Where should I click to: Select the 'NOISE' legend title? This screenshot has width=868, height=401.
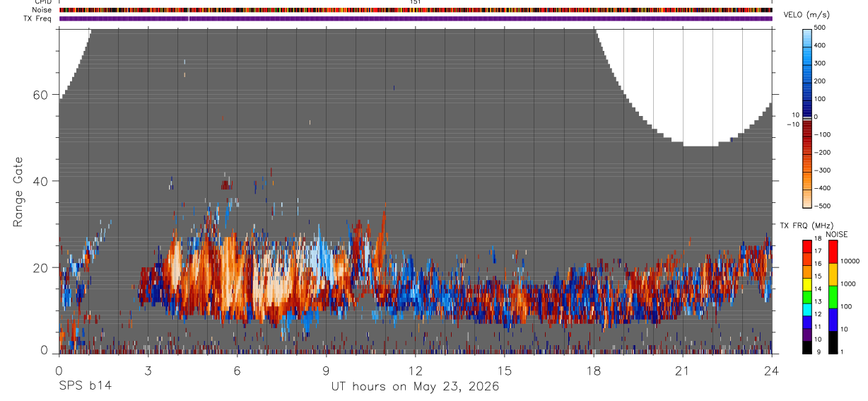pos(836,234)
